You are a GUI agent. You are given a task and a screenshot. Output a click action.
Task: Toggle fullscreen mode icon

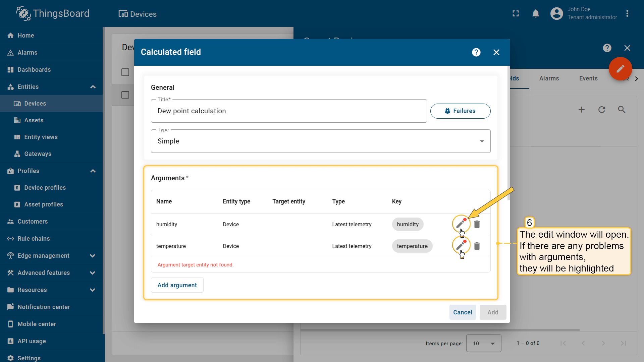point(516,14)
